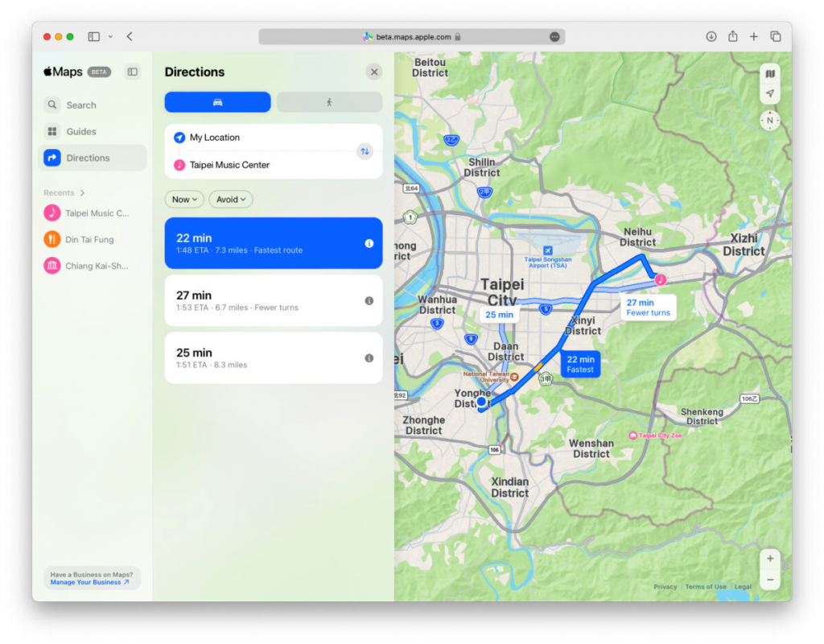
Task: Open the Avoid options dropdown
Action: point(230,199)
